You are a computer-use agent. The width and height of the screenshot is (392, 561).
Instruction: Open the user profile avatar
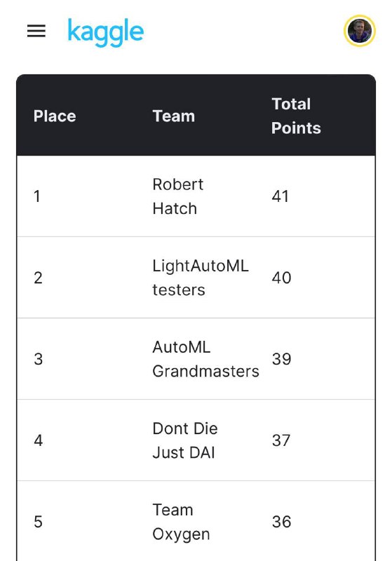coord(360,31)
